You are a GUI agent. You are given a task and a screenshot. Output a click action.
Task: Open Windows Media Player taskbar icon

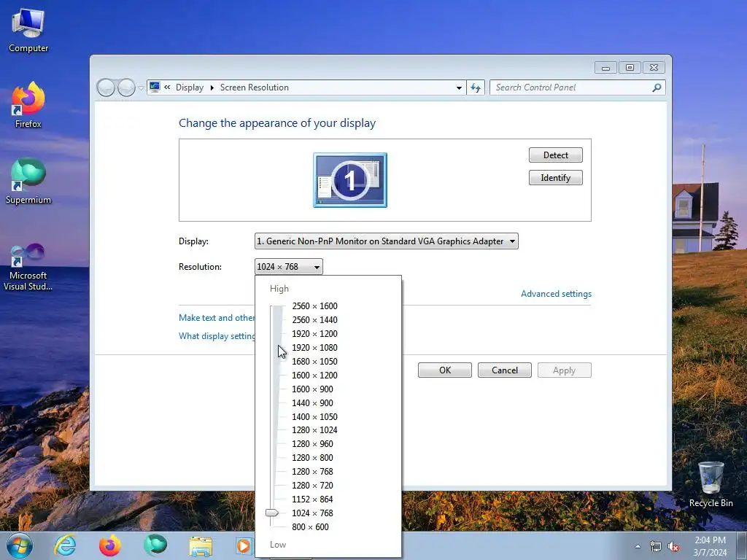[x=244, y=546]
